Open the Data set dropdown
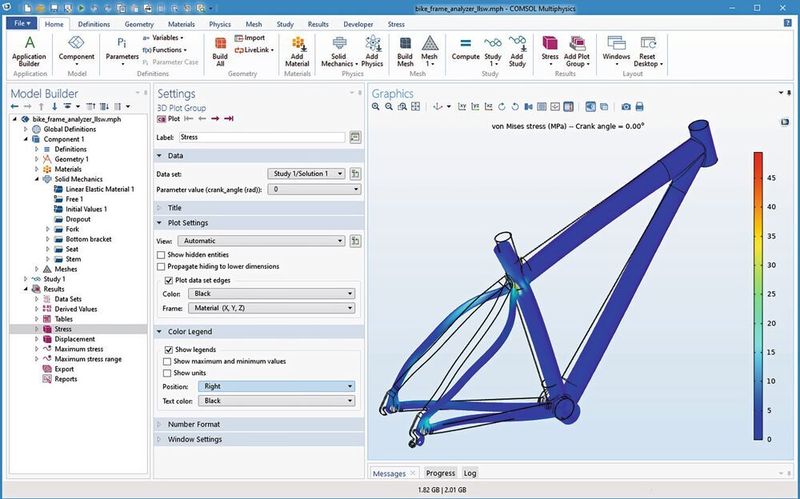The width and height of the screenshot is (800, 499). (307, 173)
